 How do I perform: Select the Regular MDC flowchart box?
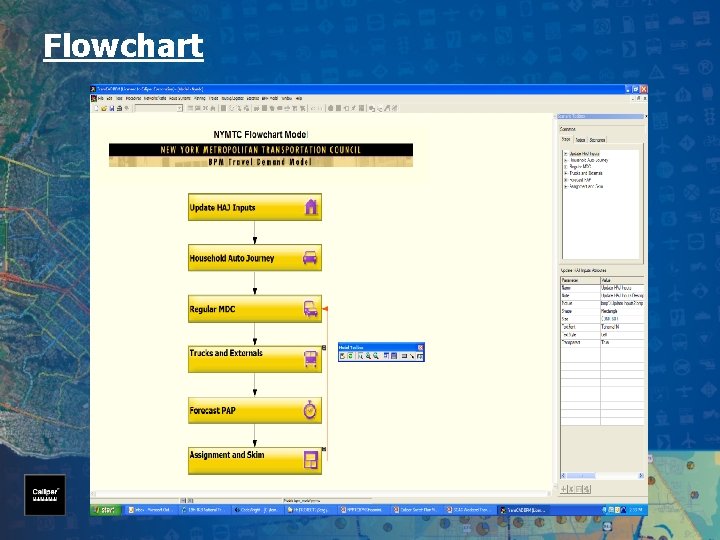(255, 309)
